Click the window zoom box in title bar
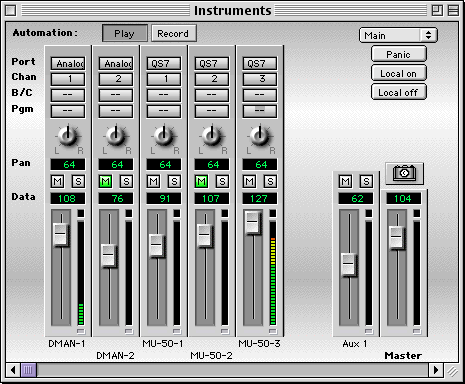 click(437, 11)
